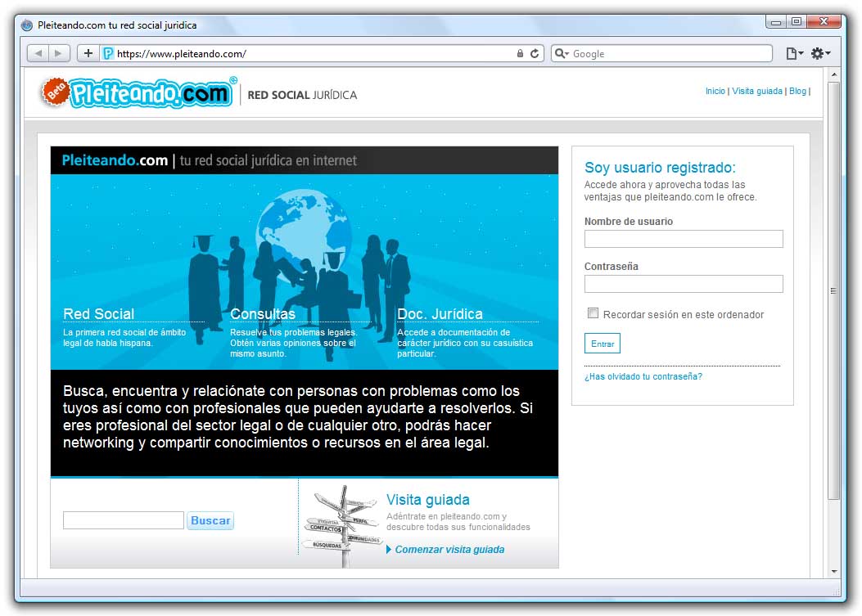Minimize the browser window
862x616 pixels.
(776, 22)
